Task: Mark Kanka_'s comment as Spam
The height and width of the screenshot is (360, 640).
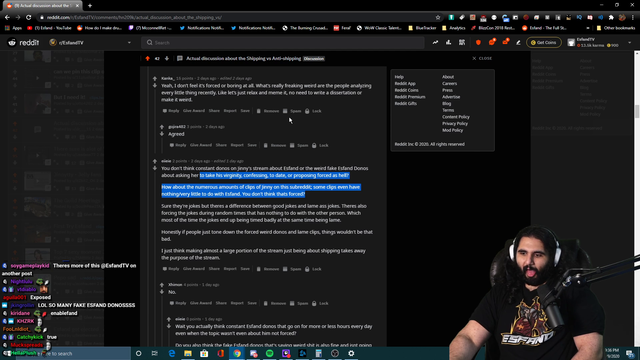Action: (x=292, y=111)
